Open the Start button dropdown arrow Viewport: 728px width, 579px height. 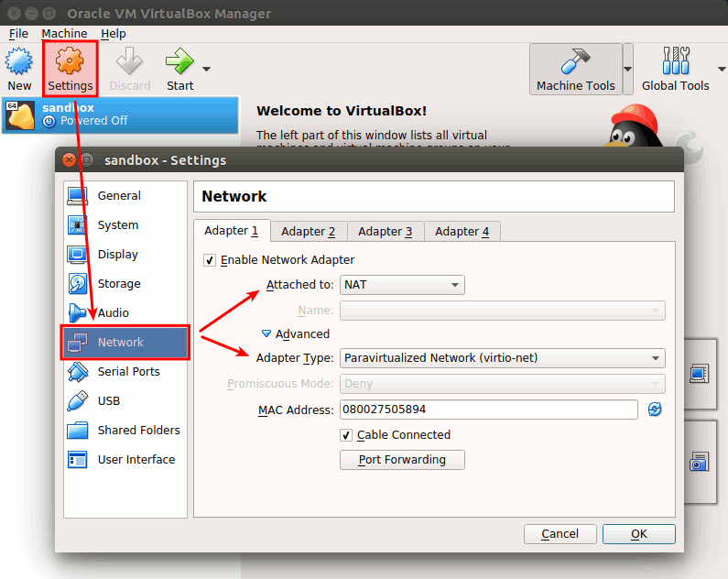(x=207, y=70)
